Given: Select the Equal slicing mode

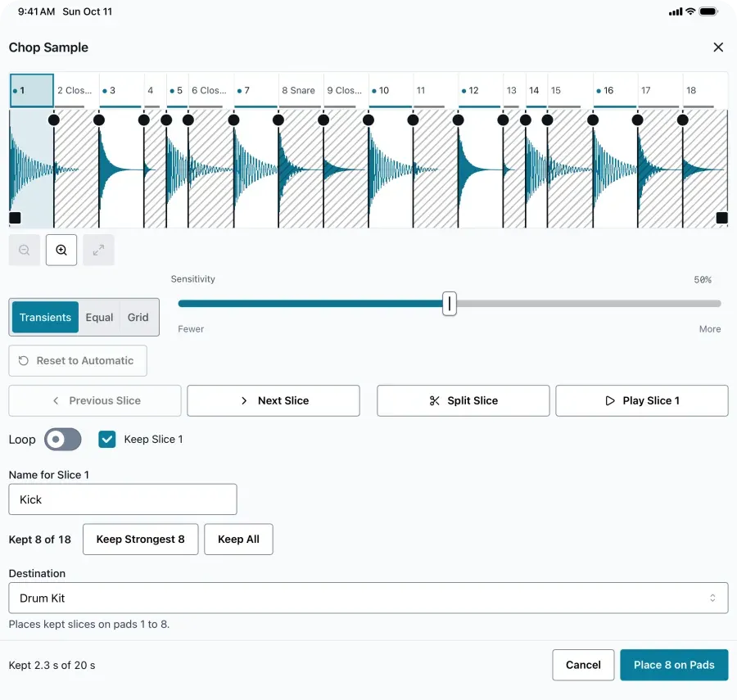Looking at the screenshot, I should 99,317.
